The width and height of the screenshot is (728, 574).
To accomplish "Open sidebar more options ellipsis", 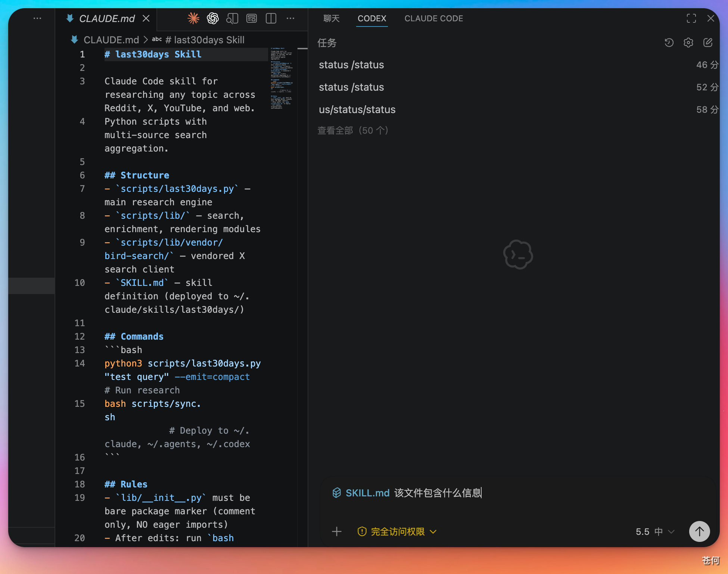I will tap(37, 18).
